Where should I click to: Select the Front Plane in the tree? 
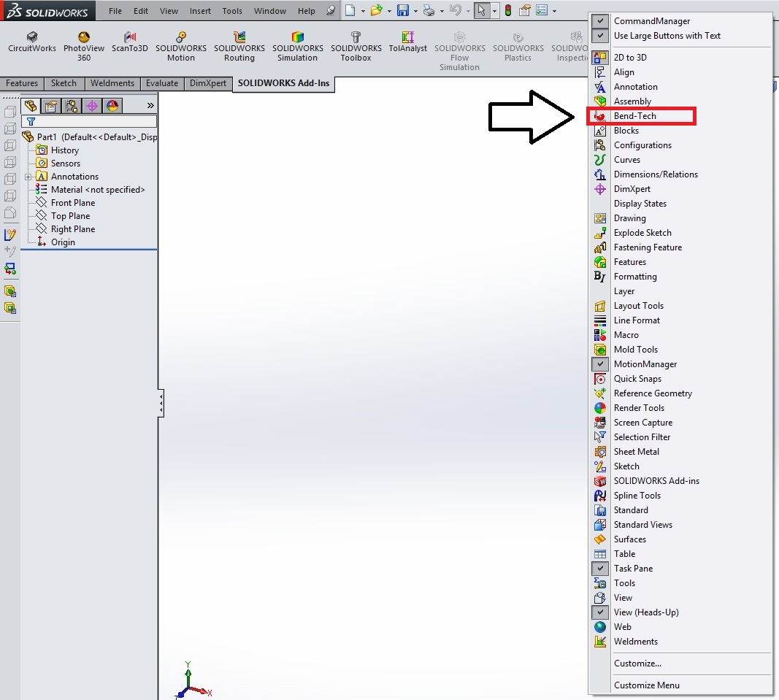(x=72, y=203)
